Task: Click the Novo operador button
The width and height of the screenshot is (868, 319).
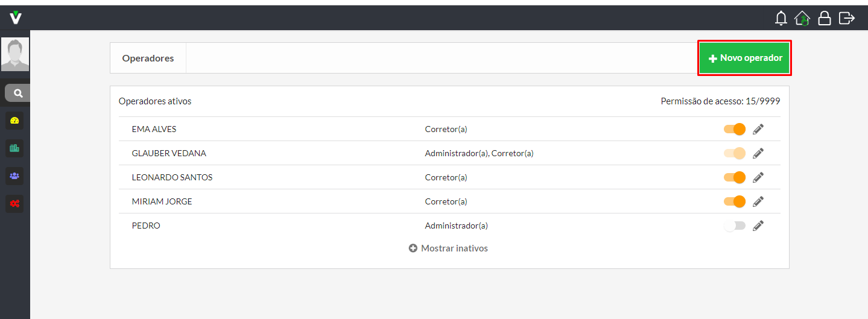Action: [x=745, y=58]
